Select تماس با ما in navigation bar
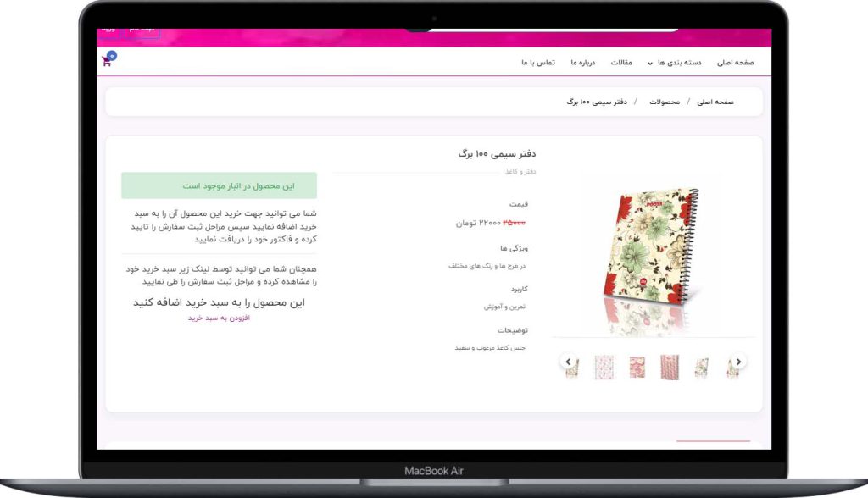 [x=537, y=63]
